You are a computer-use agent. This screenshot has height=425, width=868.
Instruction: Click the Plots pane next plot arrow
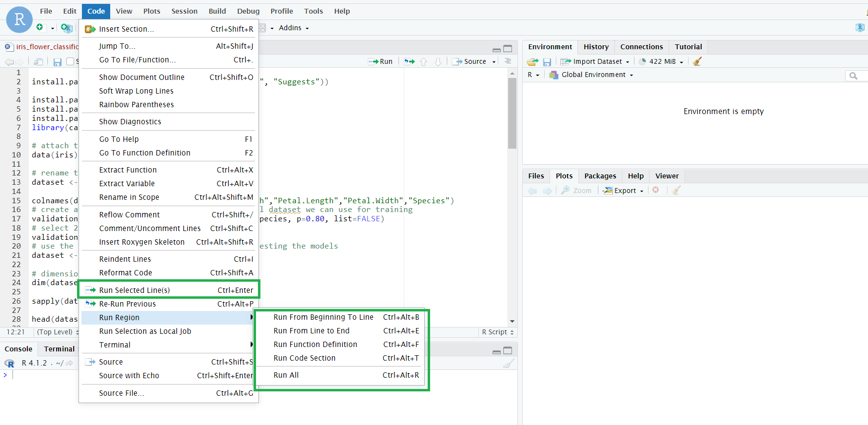tap(548, 191)
